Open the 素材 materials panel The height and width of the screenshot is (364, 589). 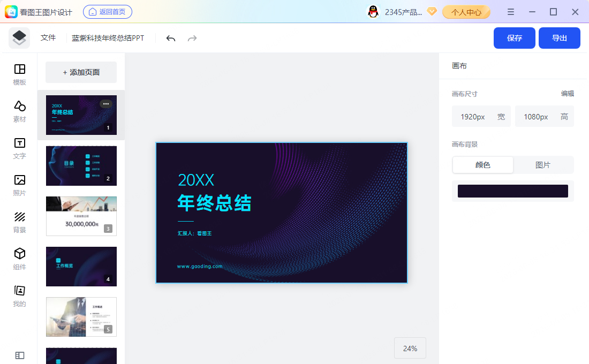point(19,111)
